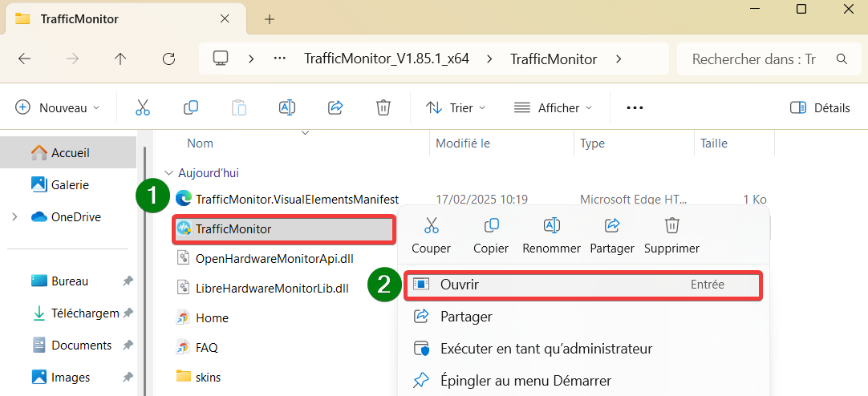Unpin Documents using its pin icon
The image size is (868, 396).
[x=128, y=345]
